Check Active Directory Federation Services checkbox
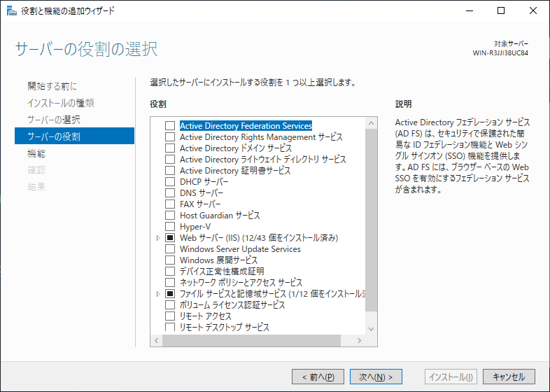This screenshot has height=392, width=550. click(x=170, y=125)
